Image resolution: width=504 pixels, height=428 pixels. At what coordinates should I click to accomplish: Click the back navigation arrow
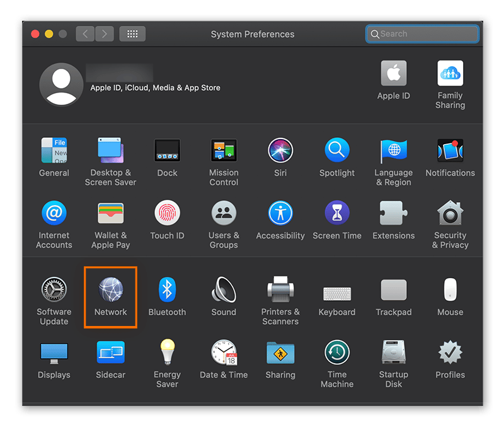[x=85, y=34]
